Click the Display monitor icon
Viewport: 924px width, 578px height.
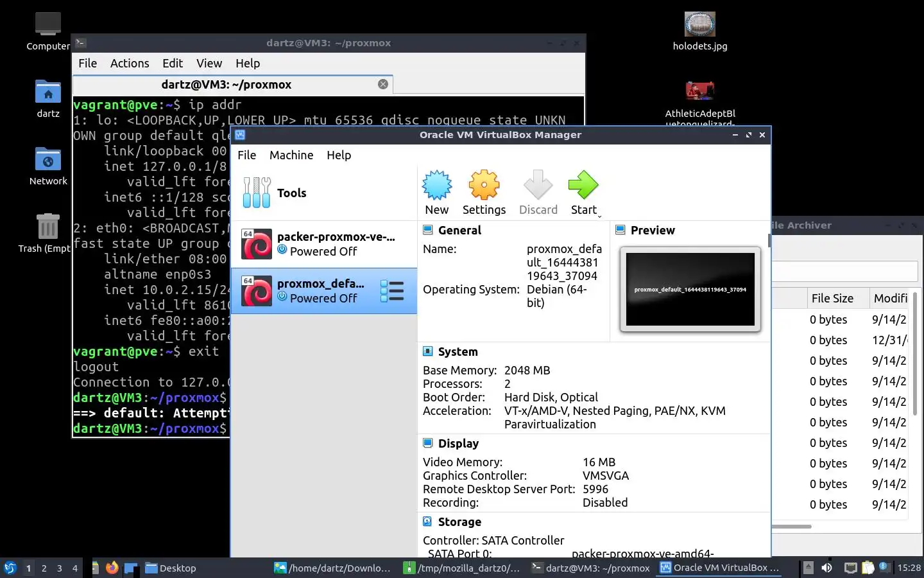click(428, 443)
